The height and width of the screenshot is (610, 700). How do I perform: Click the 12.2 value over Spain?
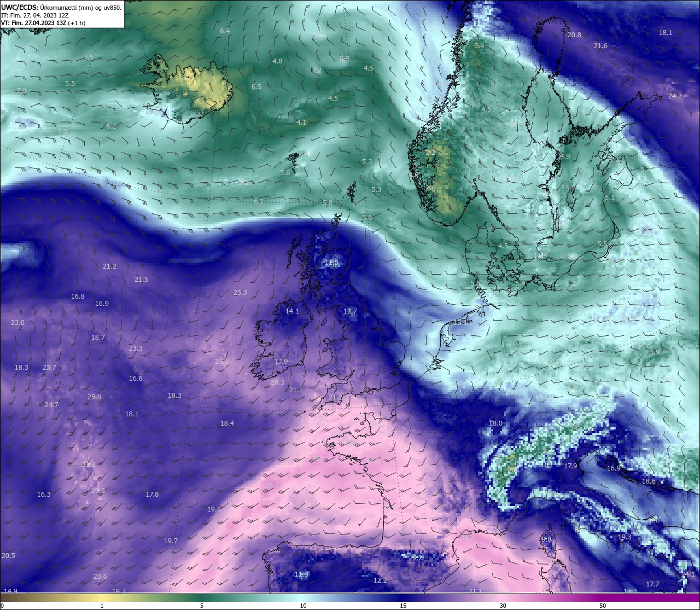(380, 580)
